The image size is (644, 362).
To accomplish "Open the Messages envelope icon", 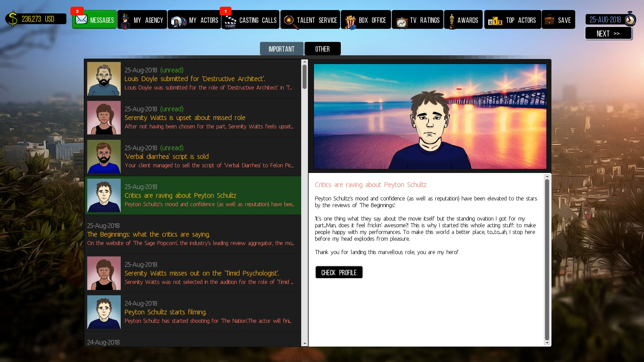I will coord(81,20).
